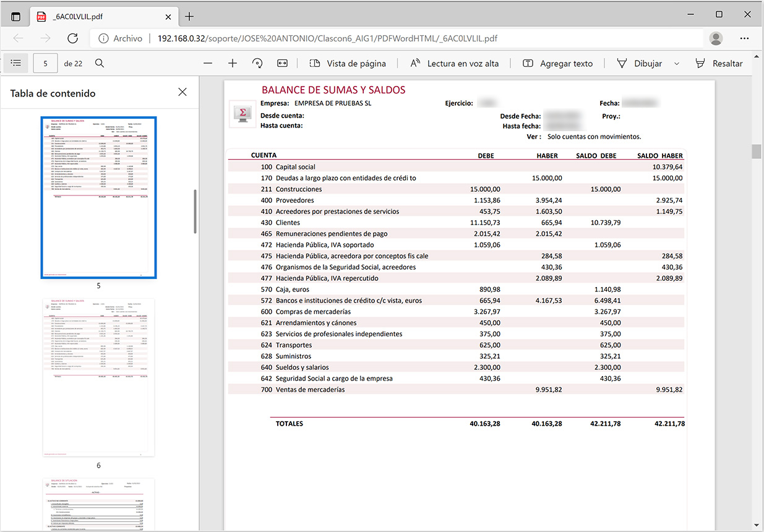Close the Tabla de contenido panel
764x532 pixels.
pyautogui.click(x=182, y=92)
